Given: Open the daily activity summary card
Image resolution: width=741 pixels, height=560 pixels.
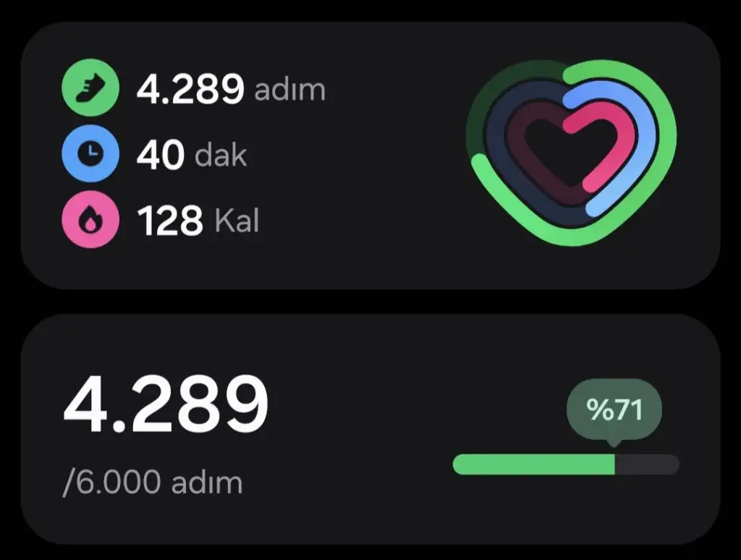Looking at the screenshot, I should point(370,155).
